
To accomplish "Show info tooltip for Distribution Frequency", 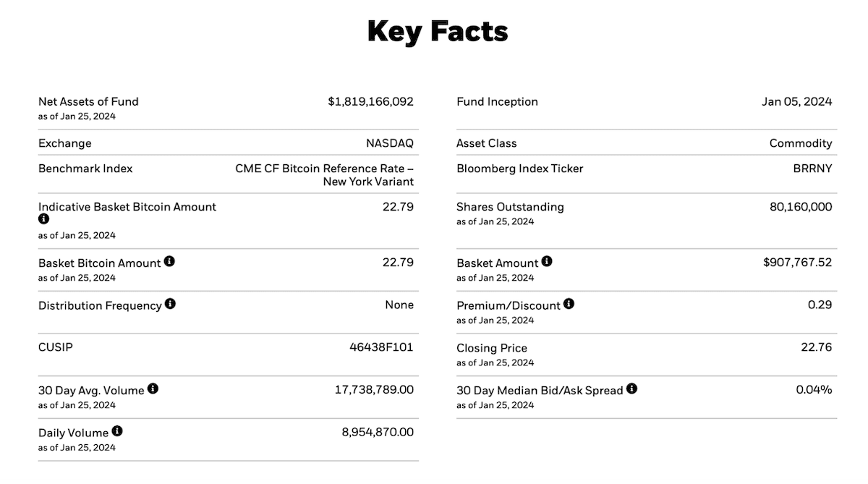I will click(x=170, y=304).
